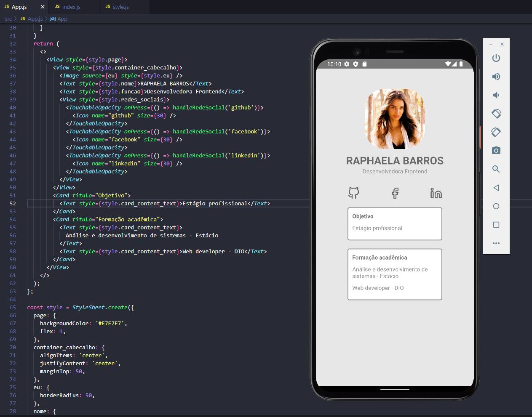
Task: Increase volume with the volume up icon
Action: click(x=496, y=77)
